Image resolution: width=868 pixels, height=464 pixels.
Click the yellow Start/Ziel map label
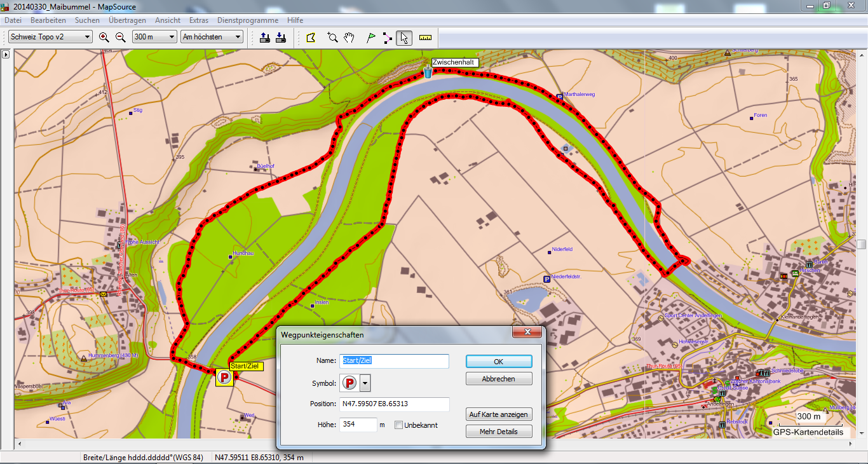point(245,366)
